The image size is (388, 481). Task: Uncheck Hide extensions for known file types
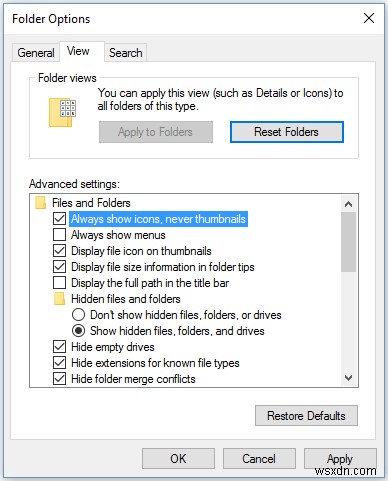(59, 363)
